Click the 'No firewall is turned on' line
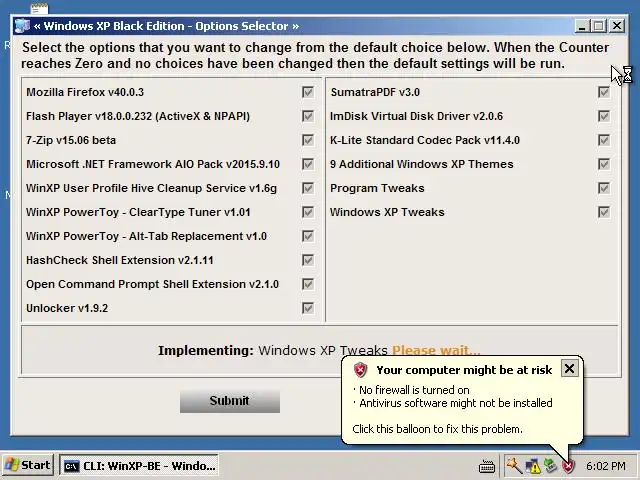Screen dimensions: 640x480 (x=414, y=390)
